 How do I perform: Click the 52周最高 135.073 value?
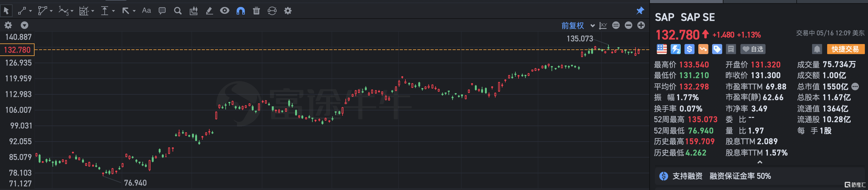point(703,120)
